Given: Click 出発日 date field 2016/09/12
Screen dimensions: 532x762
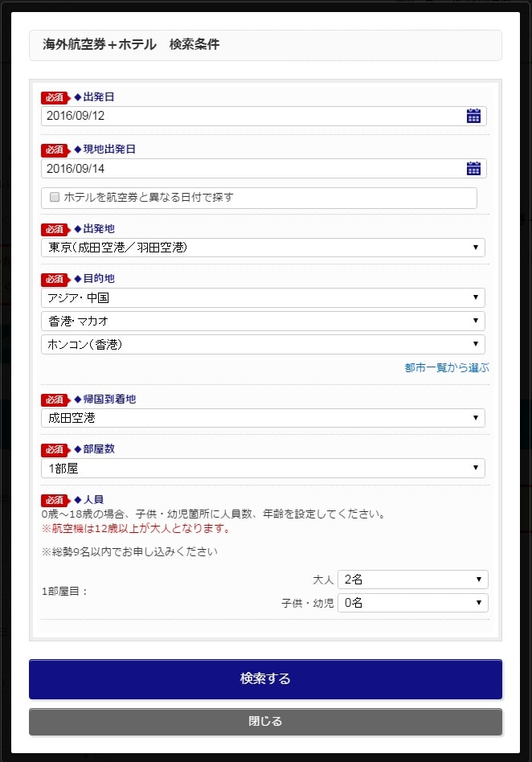Looking at the screenshot, I should click(264, 116).
